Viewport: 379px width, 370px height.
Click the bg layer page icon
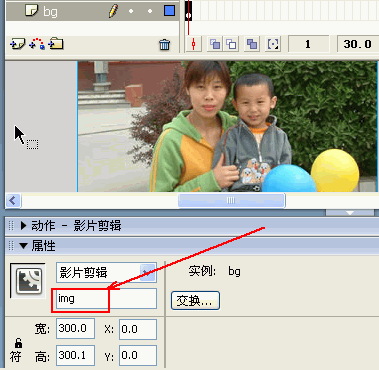[31, 11]
